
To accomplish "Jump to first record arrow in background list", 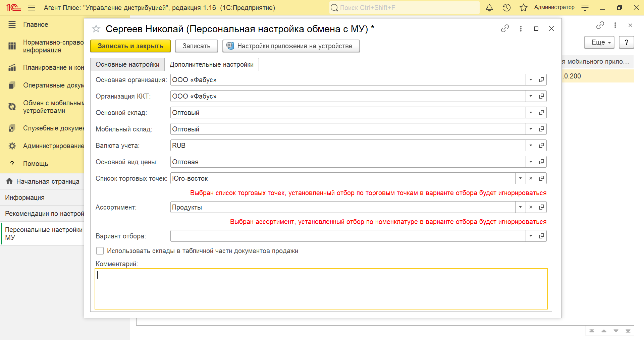I will (592, 331).
